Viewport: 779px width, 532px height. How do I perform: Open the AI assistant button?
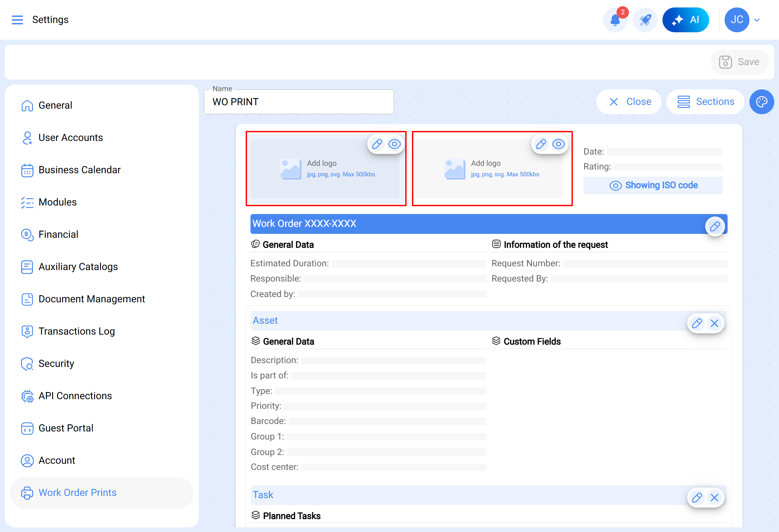point(685,20)
